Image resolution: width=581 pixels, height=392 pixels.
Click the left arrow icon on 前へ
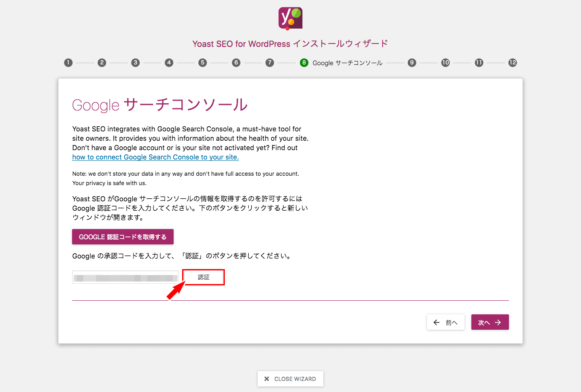click(436, 322)
